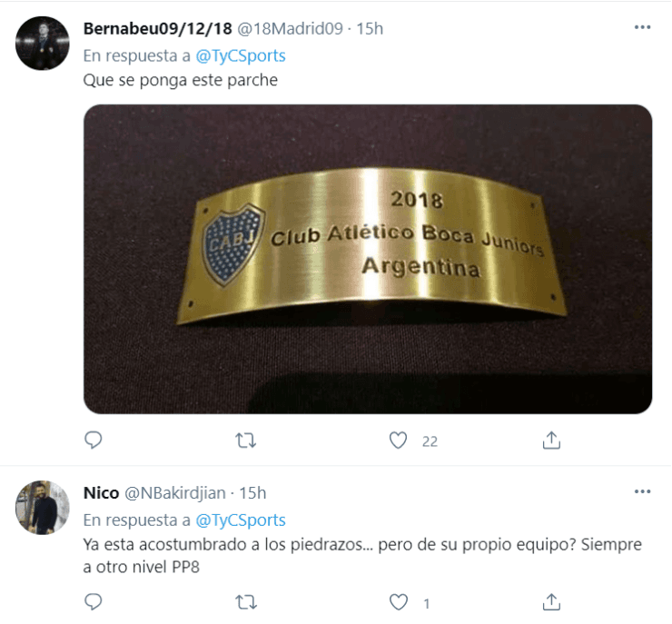
Task: Retweet the Bernabeu09/12/18 tweet
Action: click(x=246, y=441)
